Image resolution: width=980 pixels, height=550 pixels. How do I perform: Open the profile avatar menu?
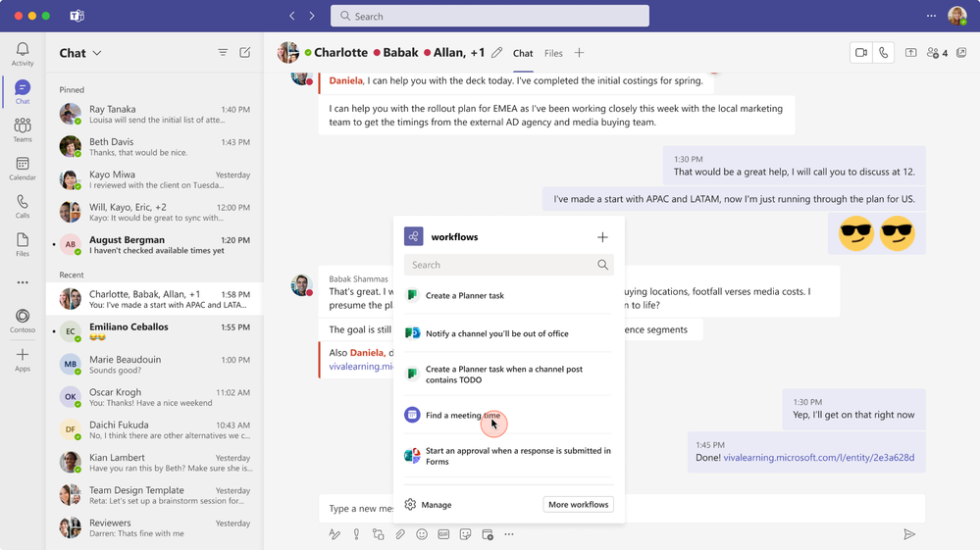956,16
